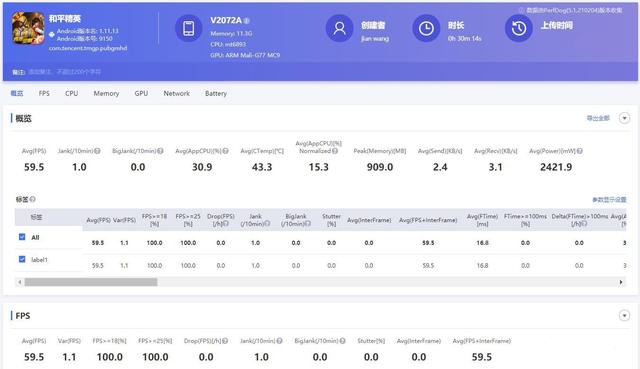Click the creator name under 创建者

[375, 39]
